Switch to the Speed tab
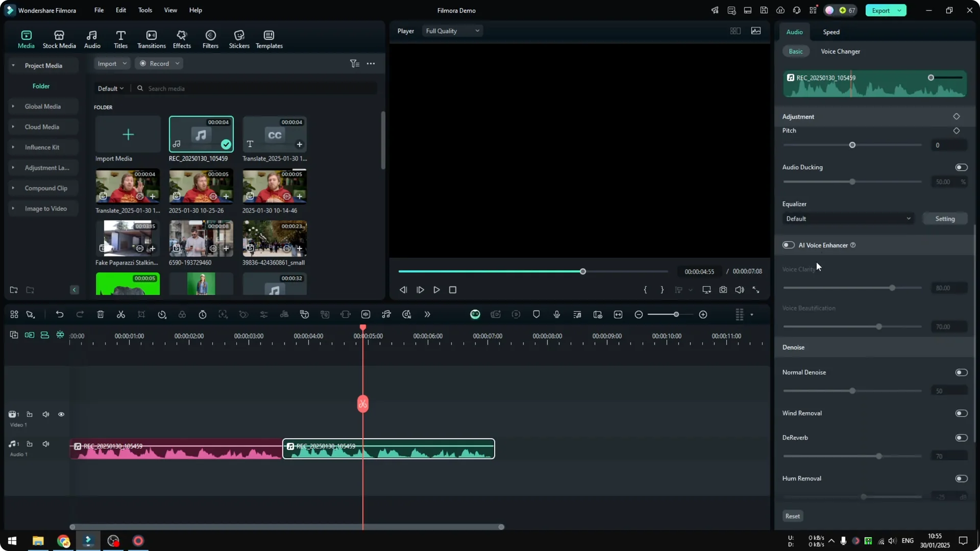Viewport: 980px width, 551px height. tap(830, 32)
